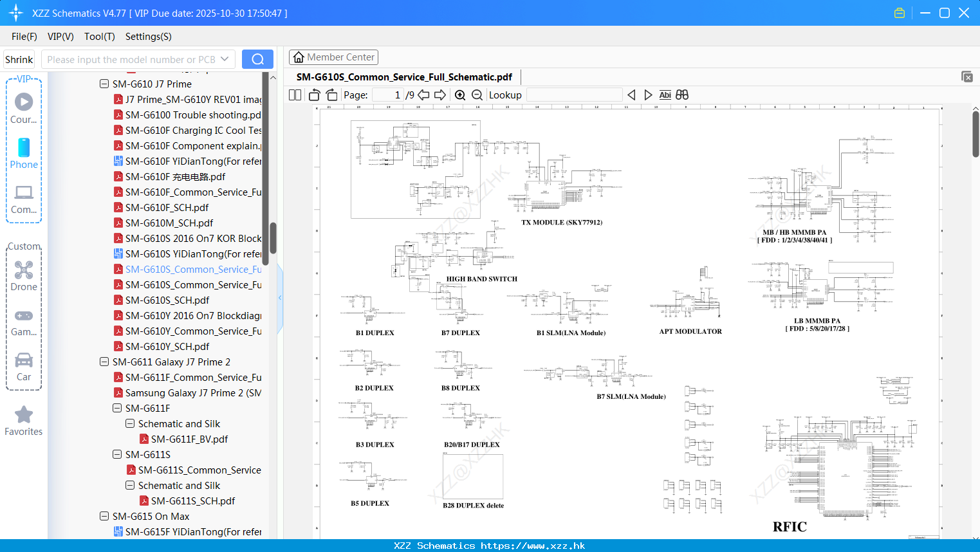
Task: Rotate the page counterclockwise
Action: point(314,95)
